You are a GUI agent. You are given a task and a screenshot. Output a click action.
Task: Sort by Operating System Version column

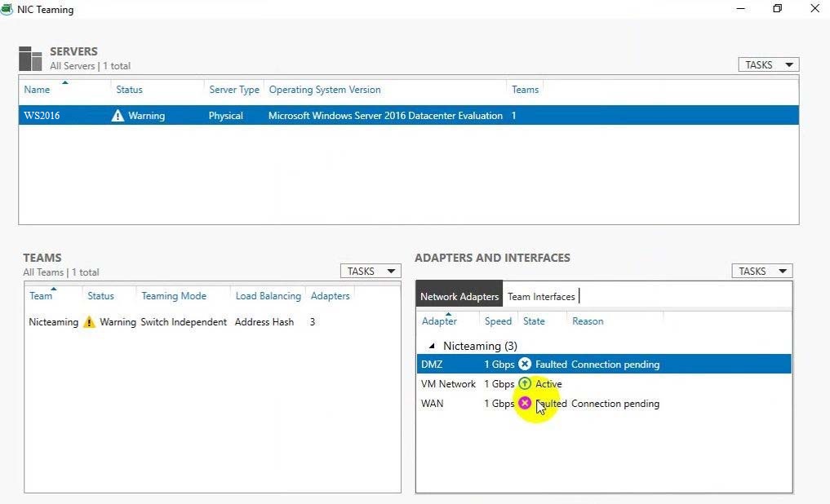pyautogui.click(x=325, y=90)
